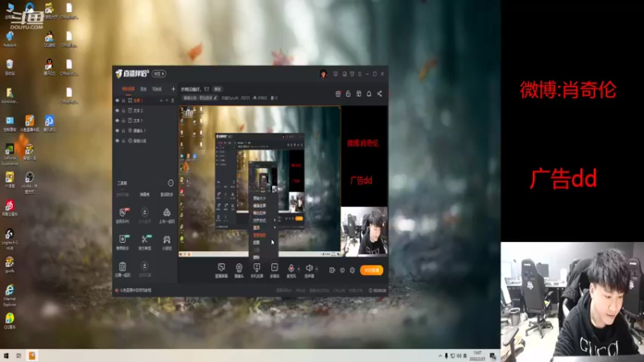Open the calendar icon with the red dot
The width and height of the screenshot is (644, 362).
point(338,93)
